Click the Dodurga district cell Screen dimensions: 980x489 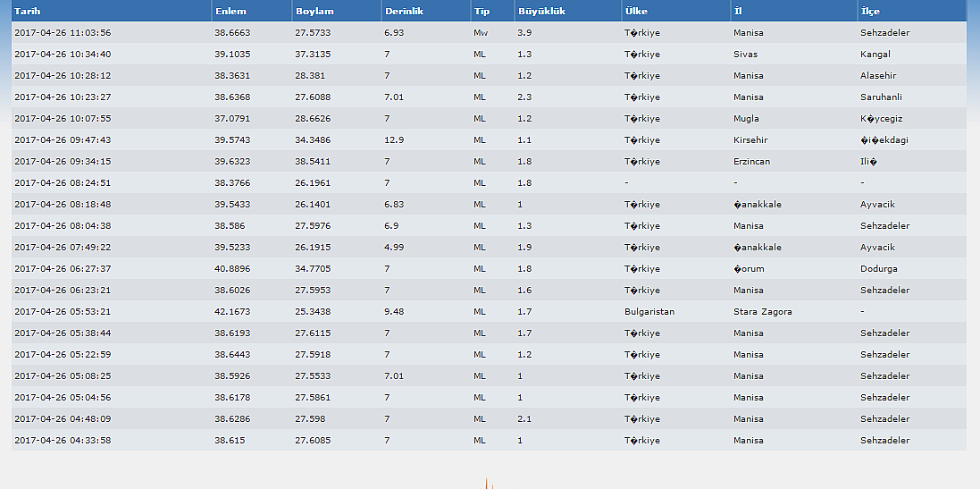[x=879, y=268]
